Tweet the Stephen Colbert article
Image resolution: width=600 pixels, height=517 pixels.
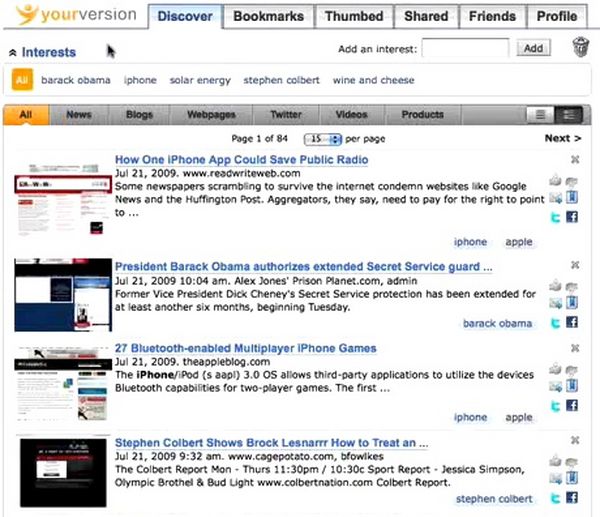point(555,498)
